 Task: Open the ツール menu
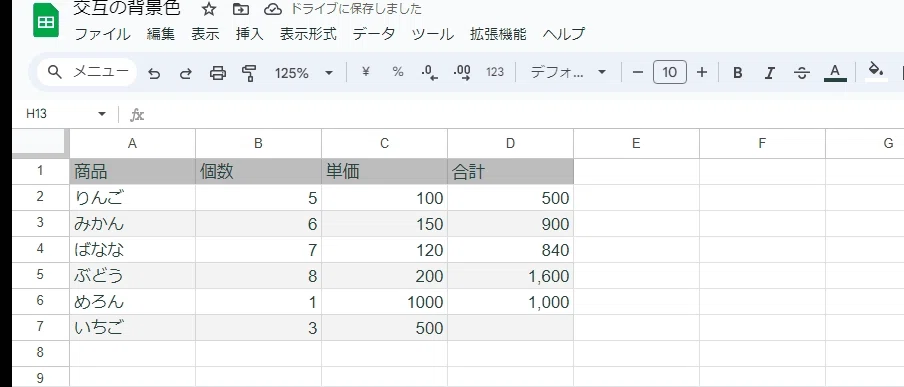click(432, 34)
